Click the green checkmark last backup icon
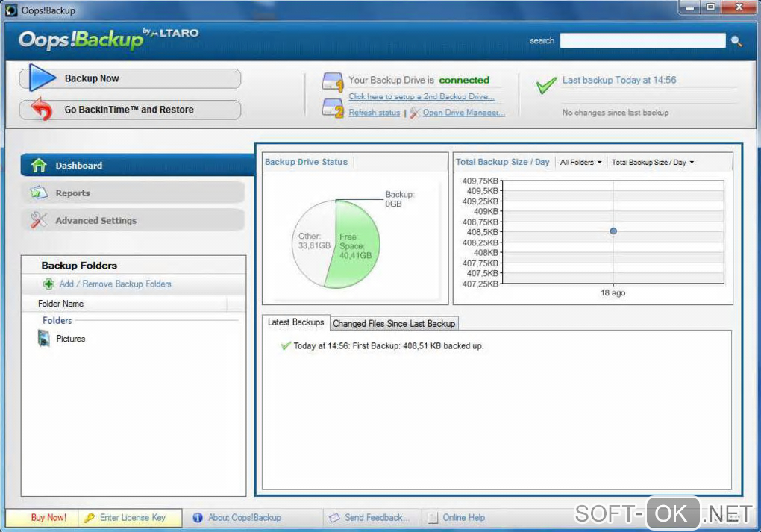Image resolution: width=761 pixels, height=532 pixels. [546, 85]
